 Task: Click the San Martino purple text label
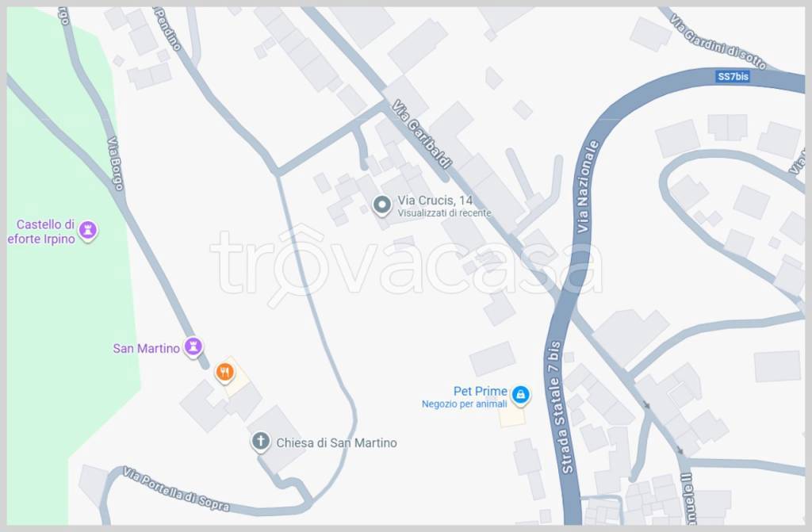146,348
